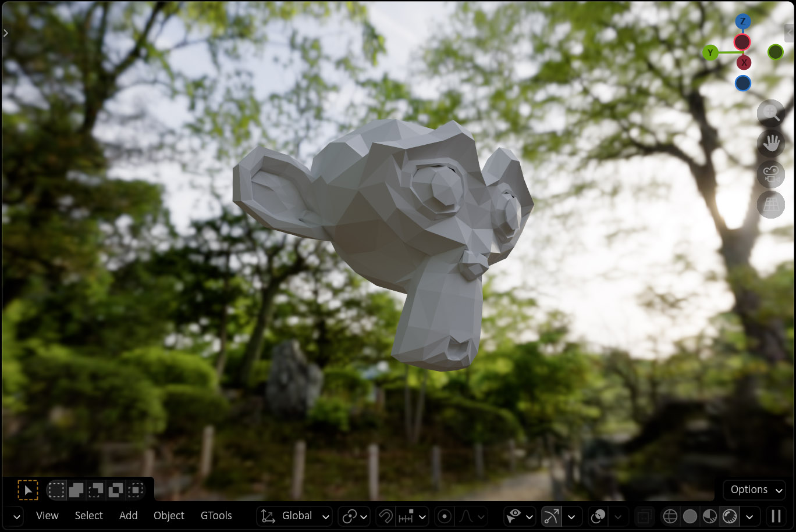Open the selectability and visibility dropdown

[520, 516]
